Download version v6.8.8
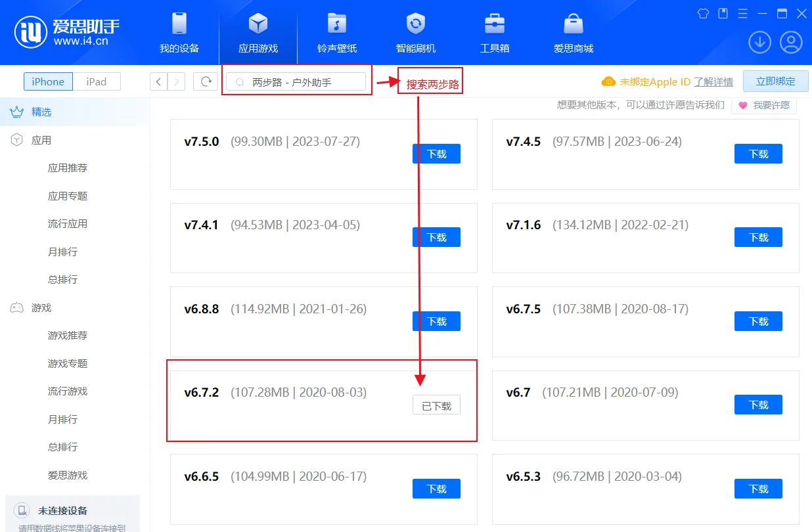812x532 pixels. click(436, 321)
